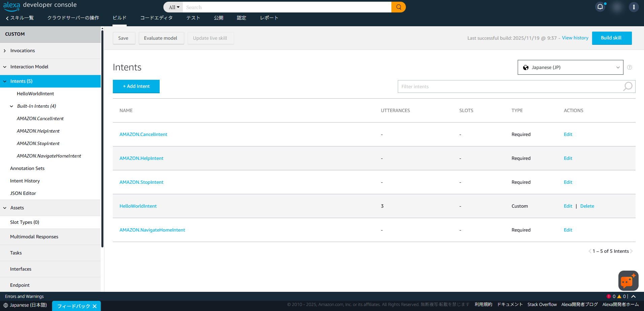Open the notifications bell icon

(600, 7)
